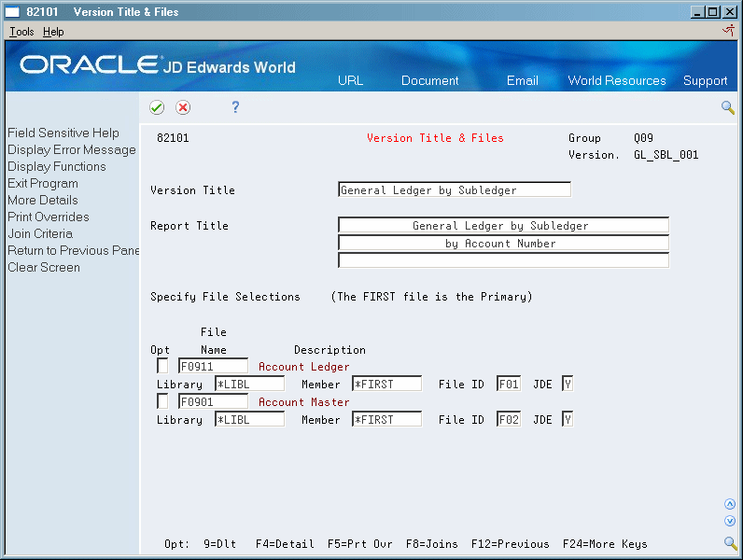Open the Tools menu
The width and height of the screenshot is (743, 560).
21,32
